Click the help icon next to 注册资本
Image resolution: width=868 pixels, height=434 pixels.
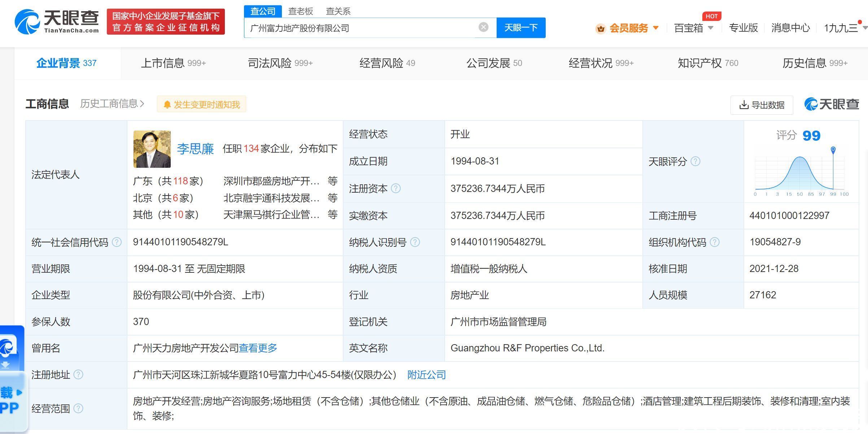click(x=396, y=188)
